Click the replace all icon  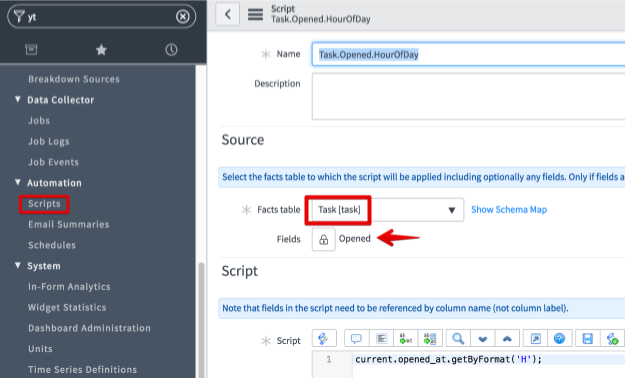click(430, 339)
